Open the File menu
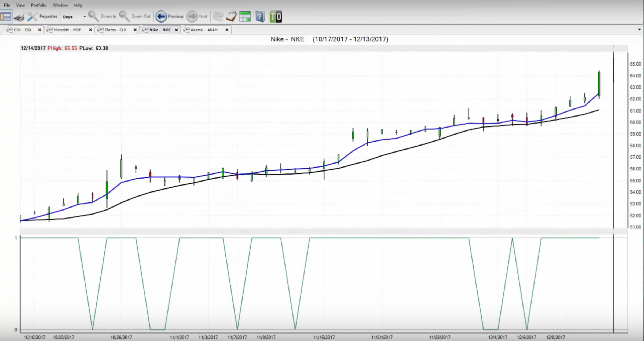644x341 pixels. [x=7, y=5]
